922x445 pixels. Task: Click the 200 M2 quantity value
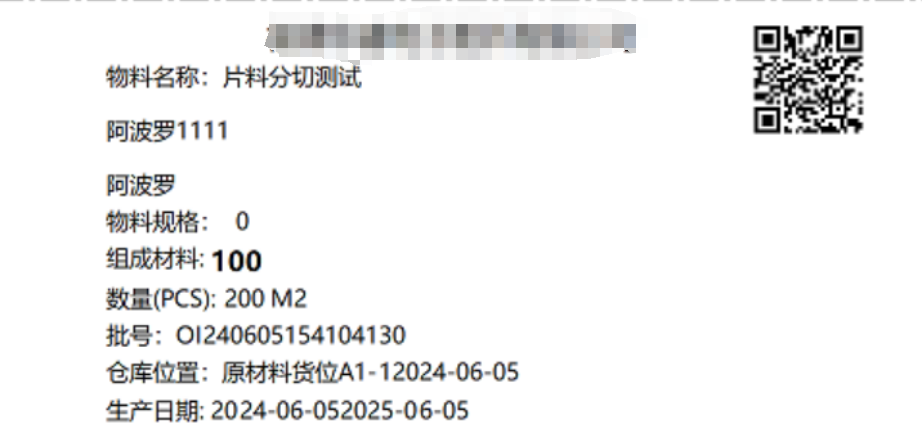click(266, 299)
